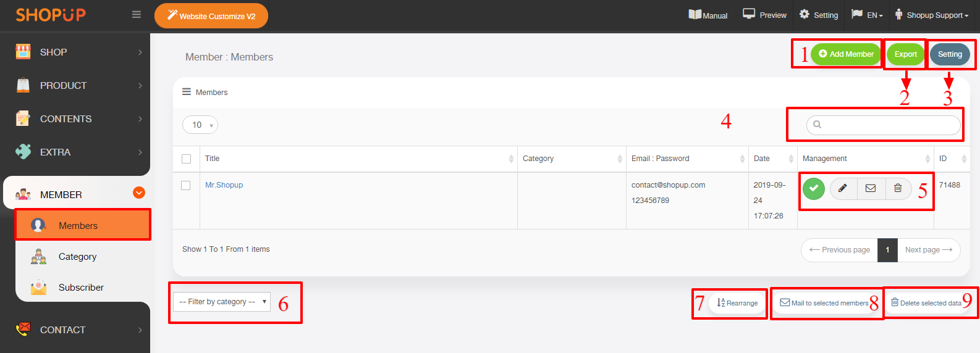Click the pencil edit icon for Mr.Shopup
The height and width of the screenshot is (353, 980).
click(x=843, y=188)
